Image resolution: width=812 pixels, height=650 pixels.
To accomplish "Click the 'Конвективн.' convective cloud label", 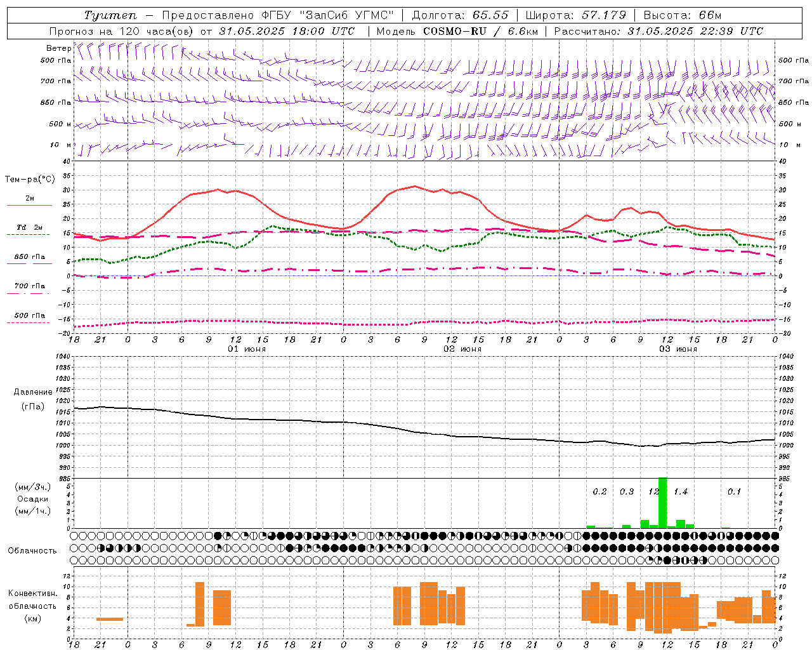I will [33, 594].
